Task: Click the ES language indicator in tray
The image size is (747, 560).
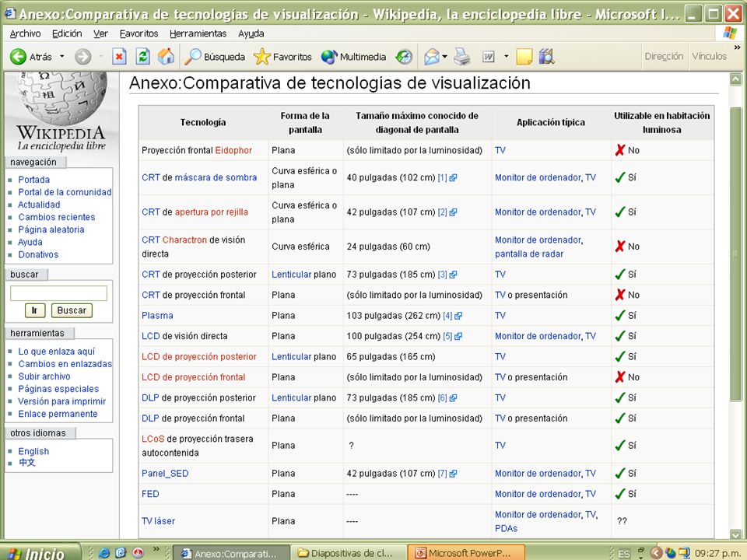Action: (x=624, y=555)
